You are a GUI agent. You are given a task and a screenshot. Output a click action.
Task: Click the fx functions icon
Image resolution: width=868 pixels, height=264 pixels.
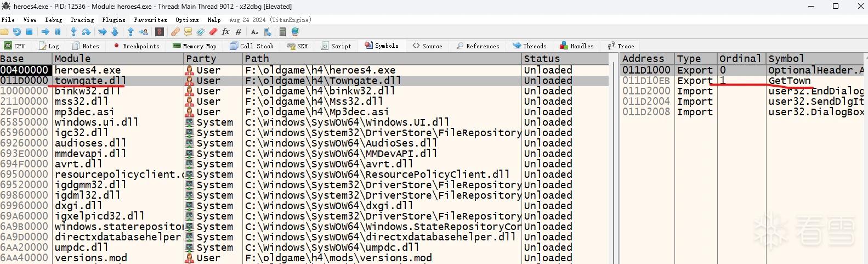tap(225, 32)
